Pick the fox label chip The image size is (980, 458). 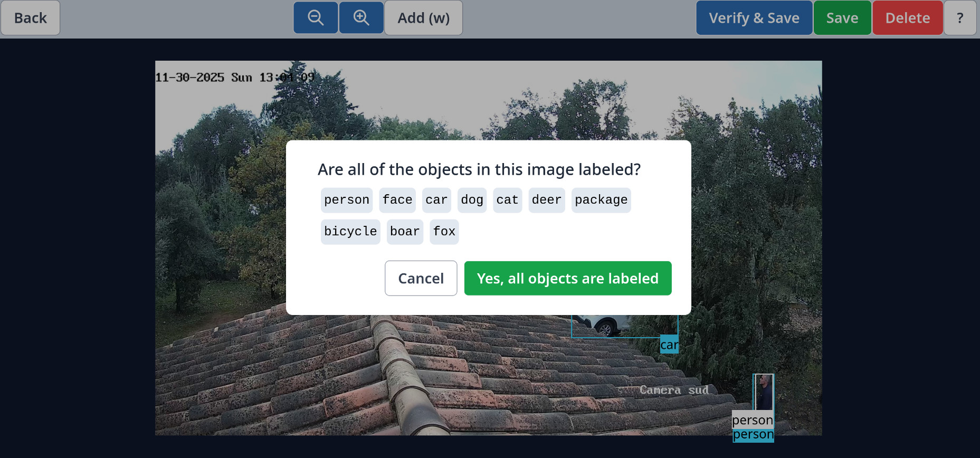tap(444, 232)
